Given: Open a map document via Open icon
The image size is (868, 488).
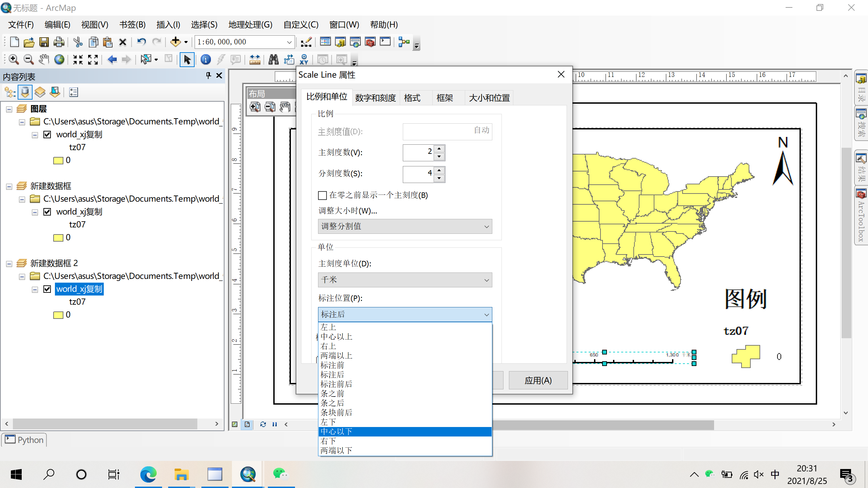Looking at the screenshot, I should point(29,42).
